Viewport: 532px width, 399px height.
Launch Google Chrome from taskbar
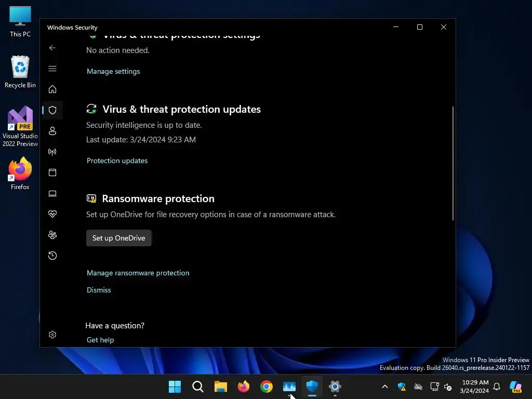click(267, 387)
